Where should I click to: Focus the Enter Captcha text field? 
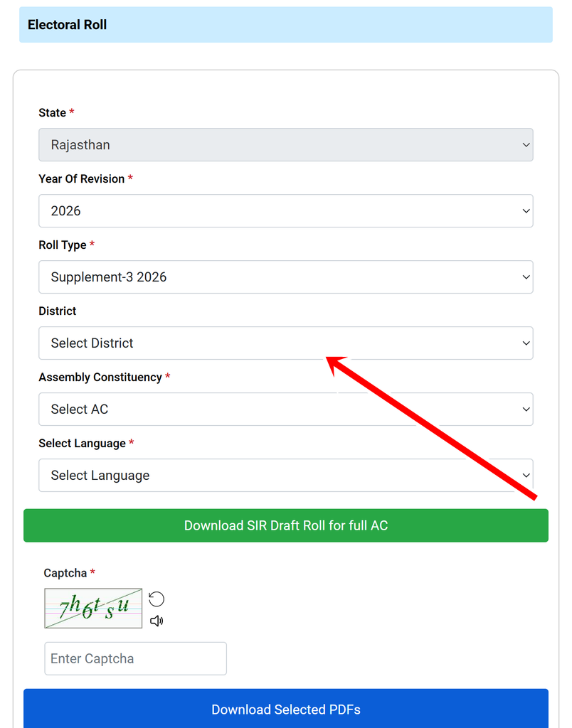coord(136,658)
